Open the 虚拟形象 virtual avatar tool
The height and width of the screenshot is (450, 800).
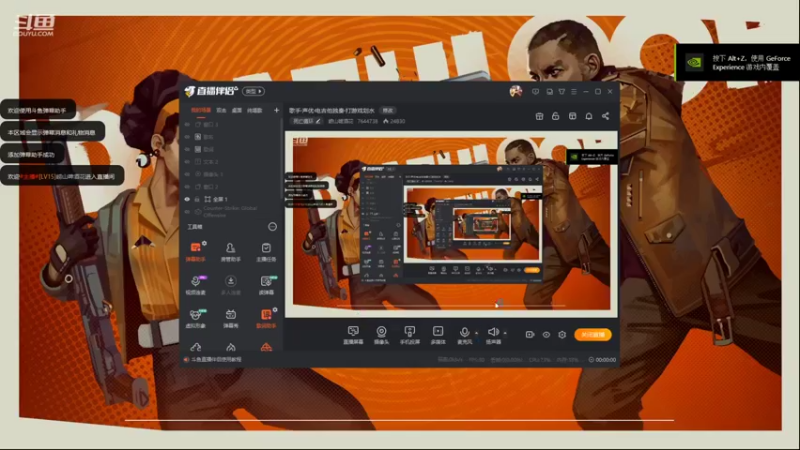click(x=195, y=318)
